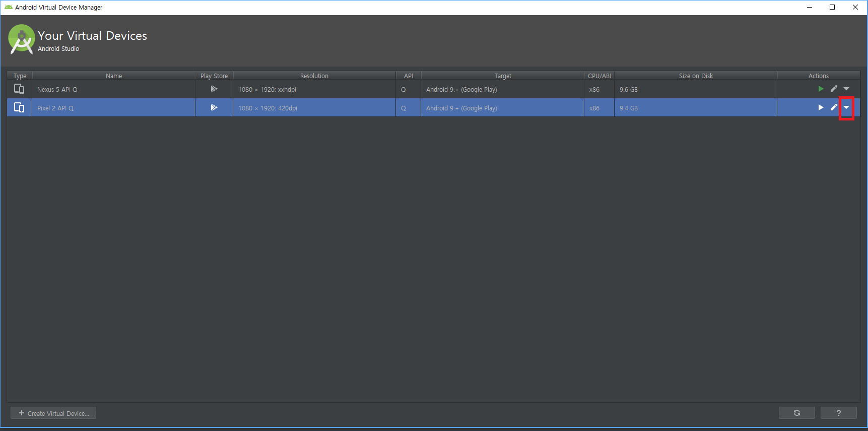Screen dimensions: 868x431
Task: Sort by the Name column header
Action: point(114,76)
